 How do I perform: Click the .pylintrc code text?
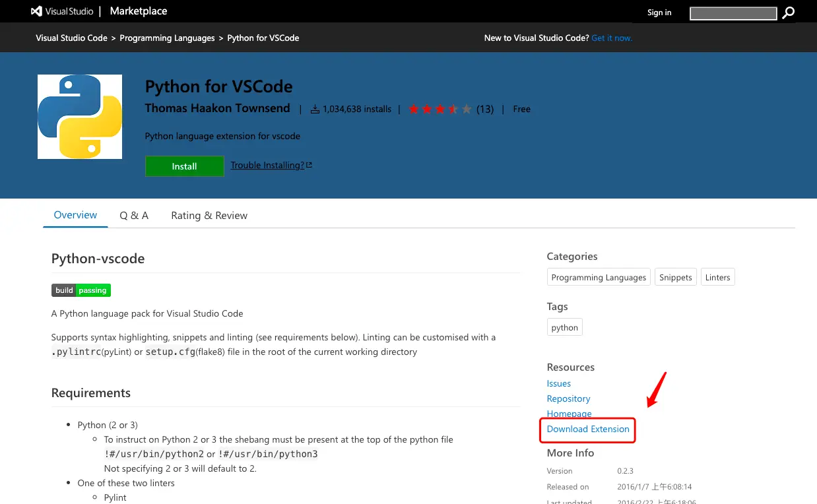pos(76,352)
